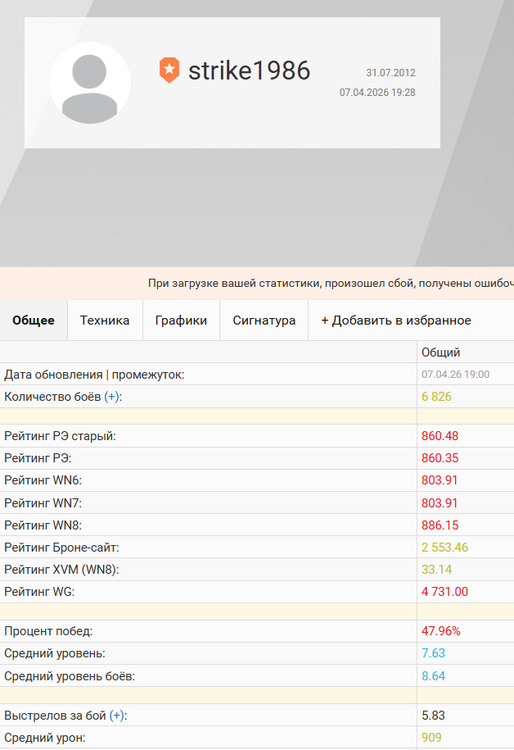Image resolution: width=514 pixels, height=750 pixels.
Task: Click the Рейтинг WN6 row label
Action: coord(43,480)
